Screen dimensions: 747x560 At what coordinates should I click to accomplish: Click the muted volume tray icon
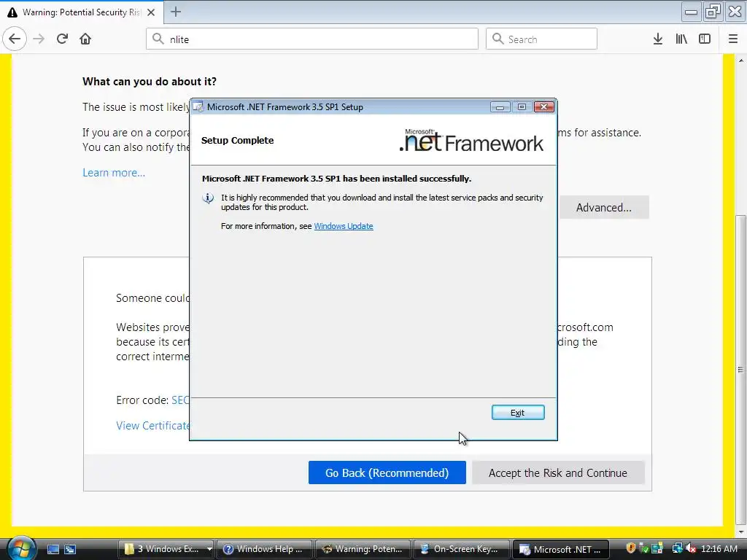pos(691,548)
